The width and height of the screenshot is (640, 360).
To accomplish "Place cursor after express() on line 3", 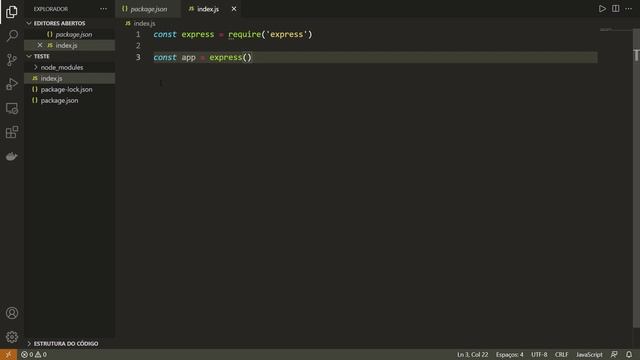I will (252, 58).
